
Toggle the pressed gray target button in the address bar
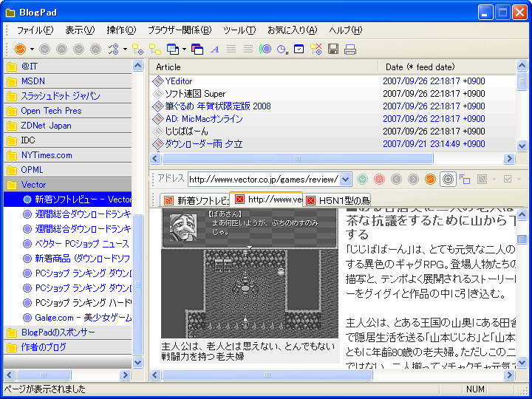click(x=448, y=179)
